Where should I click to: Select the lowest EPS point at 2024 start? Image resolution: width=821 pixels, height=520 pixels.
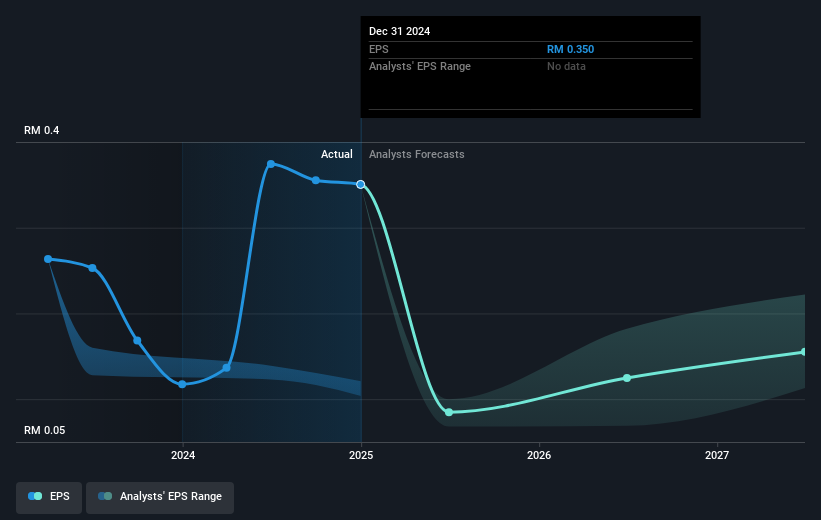coord(182,384)
